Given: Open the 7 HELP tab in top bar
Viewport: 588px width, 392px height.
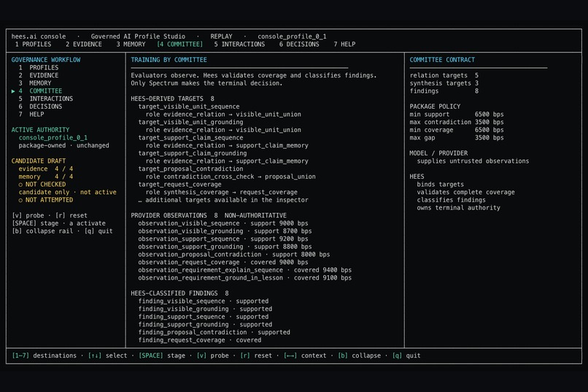Looking at the screenshot, I should pyautogui.click(x=344, y=45).
